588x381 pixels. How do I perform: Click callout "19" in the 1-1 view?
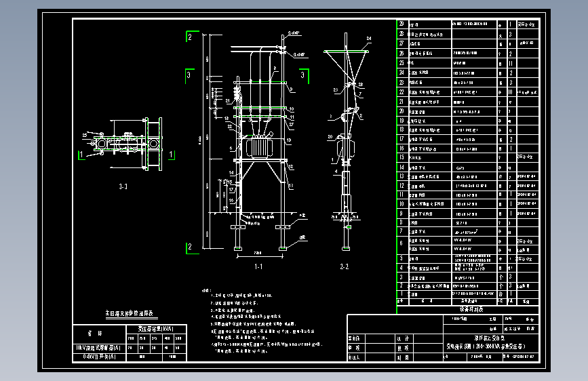tap(289, 140)
